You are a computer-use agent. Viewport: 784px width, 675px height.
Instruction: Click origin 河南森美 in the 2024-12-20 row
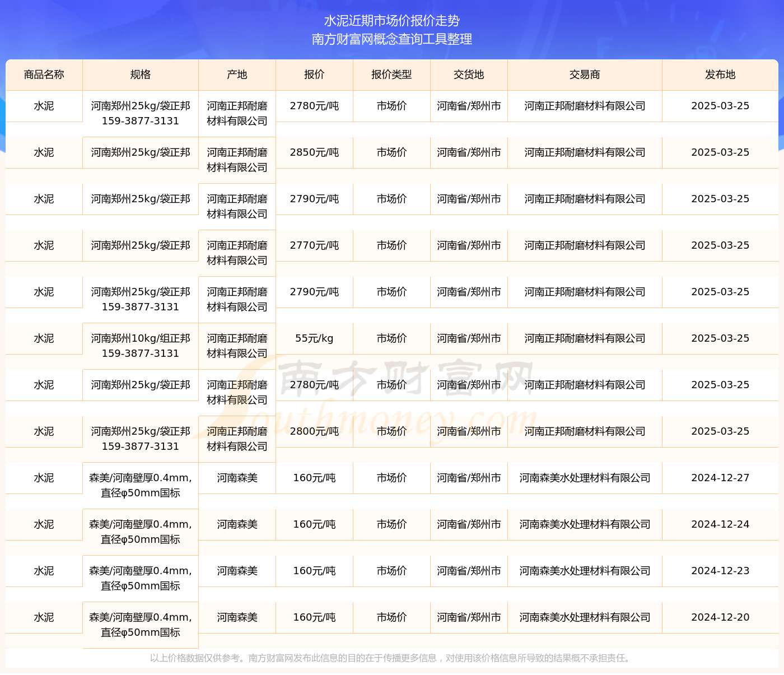[237, 617]
